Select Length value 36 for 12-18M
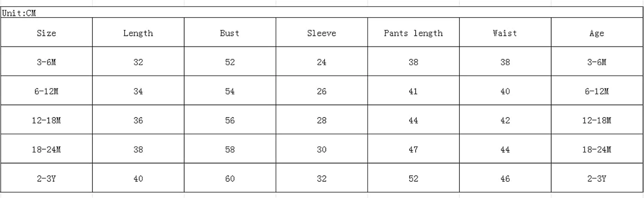Screen dimensions: 644x198 138,120
